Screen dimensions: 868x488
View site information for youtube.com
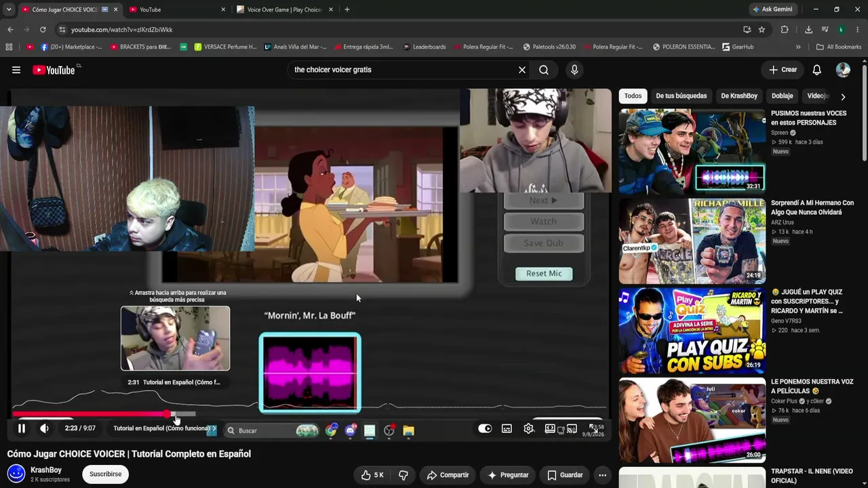62,30
